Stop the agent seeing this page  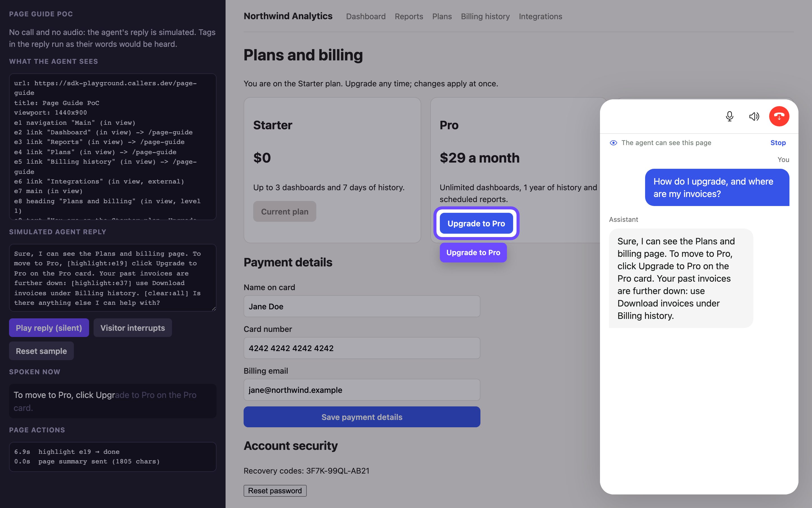(x=778, y=143)
